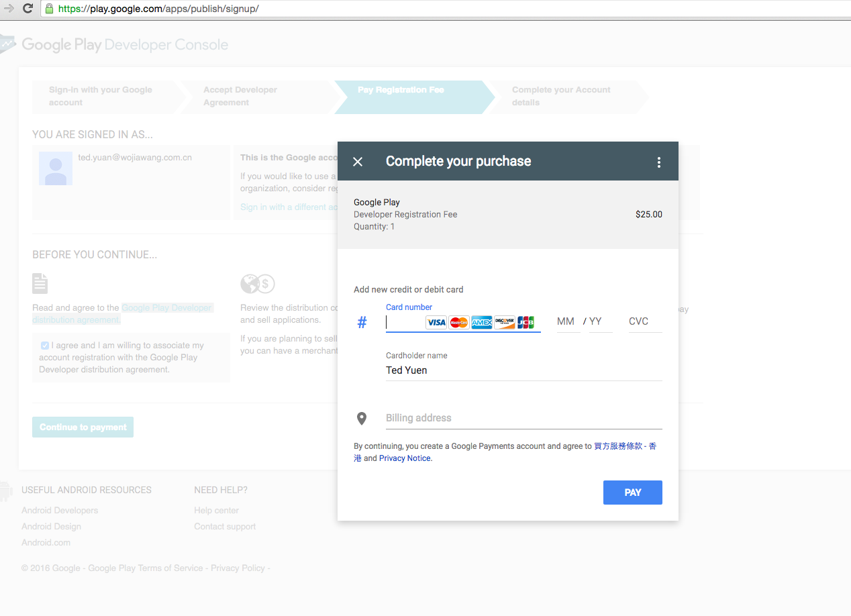This screenshot has width=851, height=616.
Task: Open the Android.com link
Action: click(46, 543)
